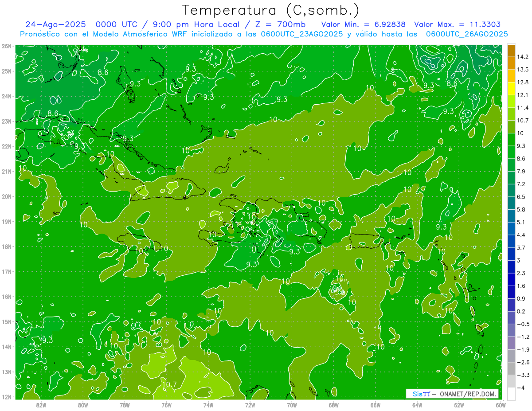Click the white swatch at the color bar bottom

(x=511, y=393)
